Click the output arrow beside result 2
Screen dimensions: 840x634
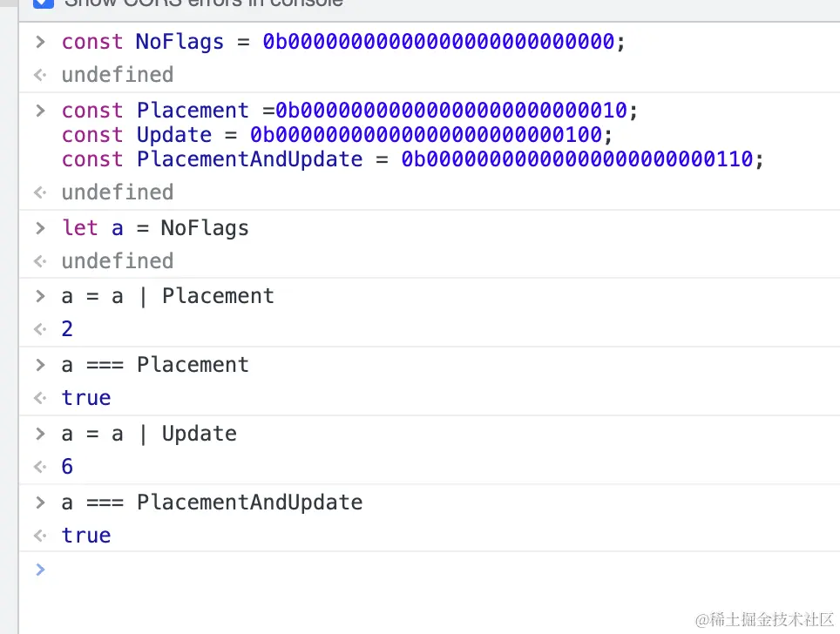tap(40, 329)
